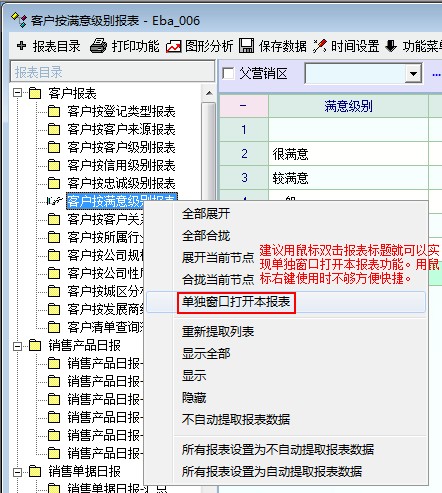442x493 pixels.
Task: Open 时间设置 in the toolbar
Action: coord(355,46)
